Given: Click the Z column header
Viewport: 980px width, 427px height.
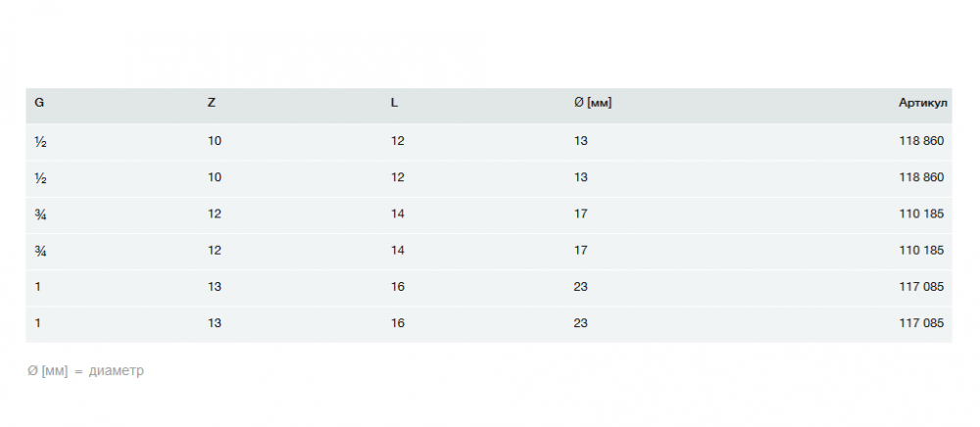Looking at the screenshot, I should point(212,103).
